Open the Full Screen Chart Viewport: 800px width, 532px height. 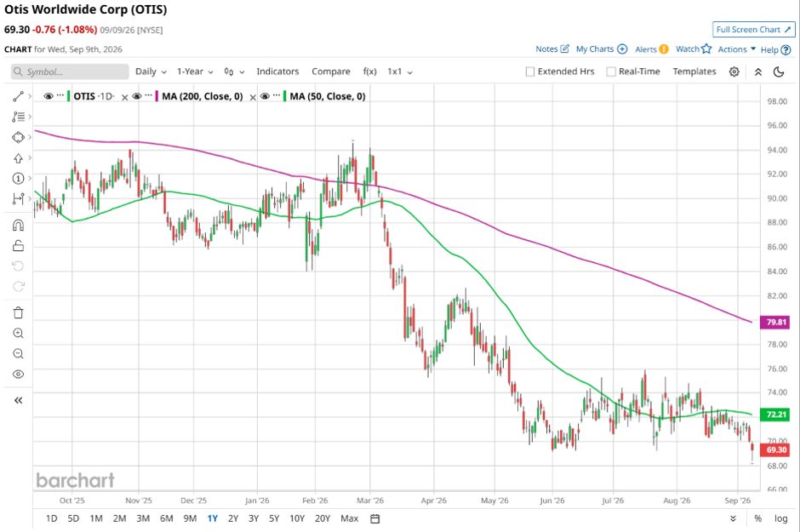(753, 30)
